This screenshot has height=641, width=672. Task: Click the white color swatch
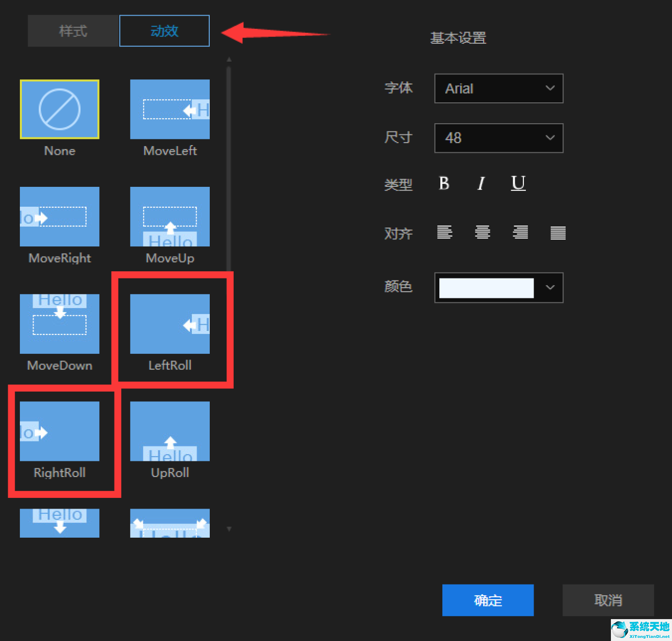486,288
